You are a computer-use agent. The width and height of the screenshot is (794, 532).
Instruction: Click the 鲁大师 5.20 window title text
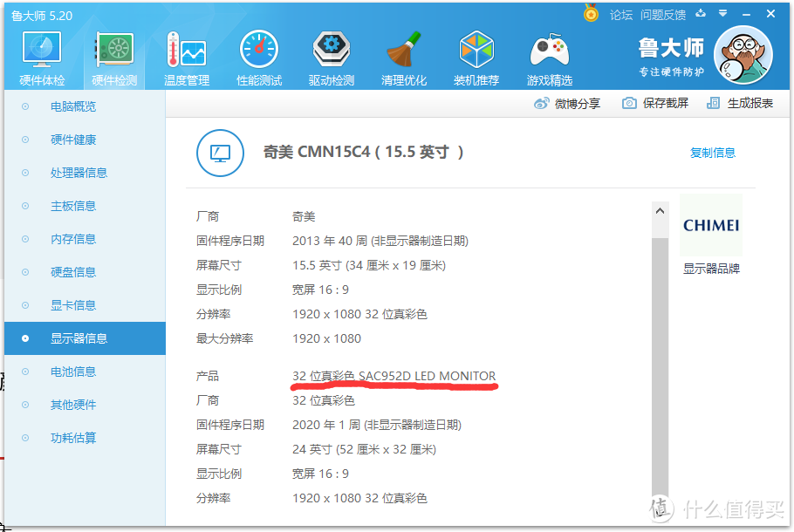(x=42, y=16)
